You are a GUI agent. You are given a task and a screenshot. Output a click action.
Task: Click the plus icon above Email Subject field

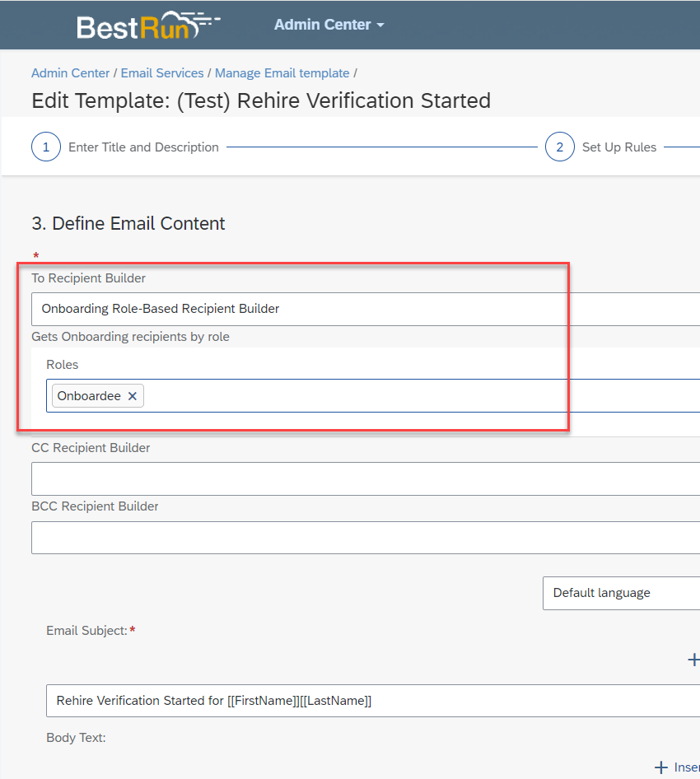(x=693, y=660)
